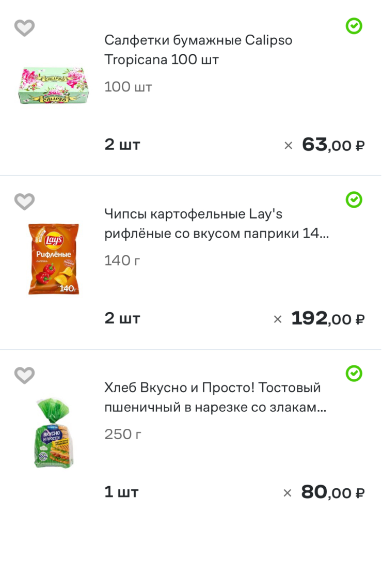This screenshot has width=382, height=588.
Task: Toggle the green checkmark for Calipso napkins
Action: pyautogui.click(x=354, y=26)
